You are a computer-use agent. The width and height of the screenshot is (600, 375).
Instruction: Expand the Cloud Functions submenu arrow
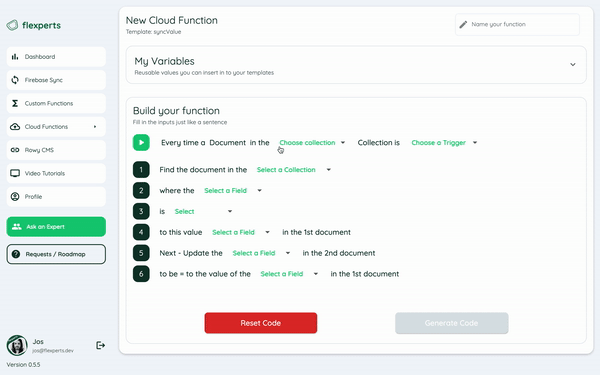tap(95, 127)
